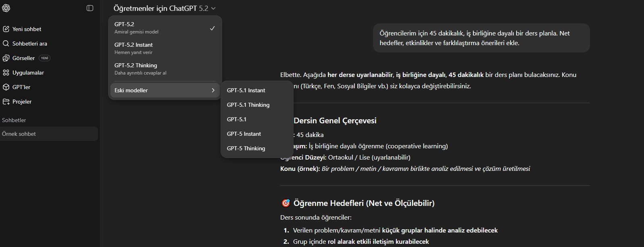Click the Yeni sohbet pencil icon

pyautogui.click(x=6, y=29)
